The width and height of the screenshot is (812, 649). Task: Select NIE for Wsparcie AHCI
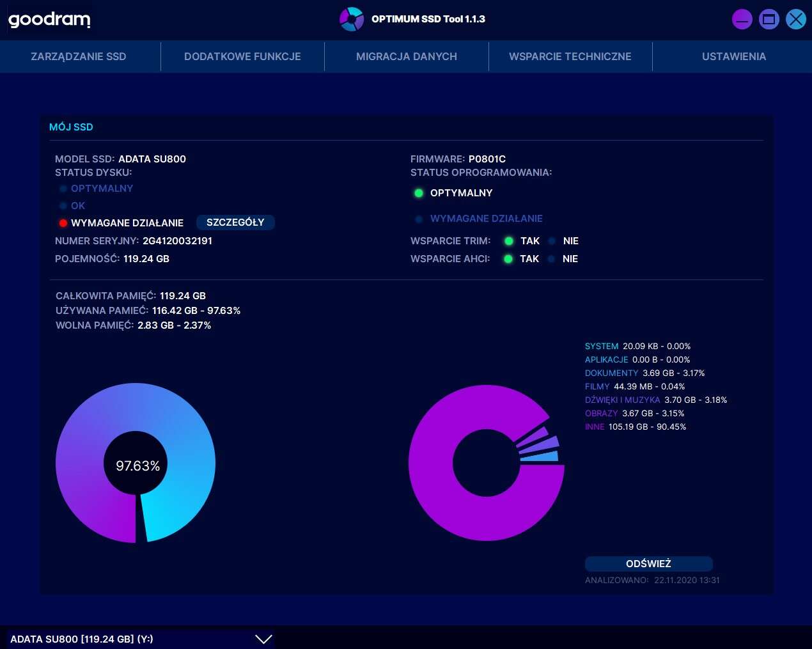551,259
